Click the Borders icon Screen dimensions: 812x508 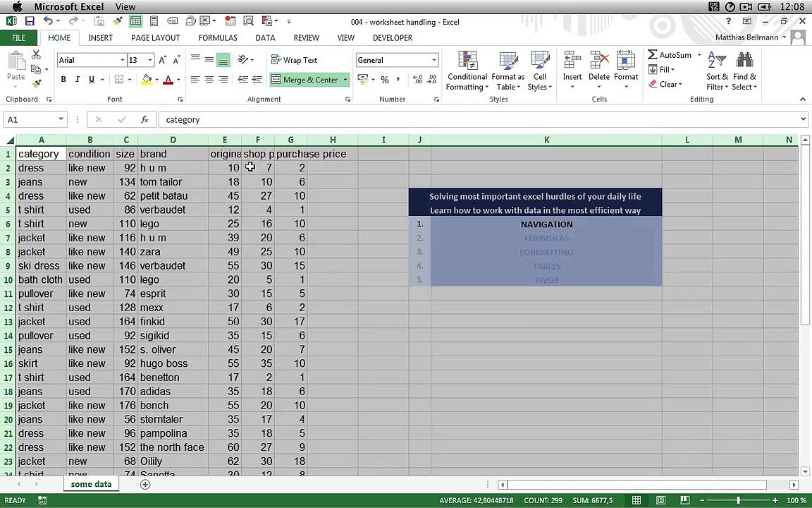point(119,79)
